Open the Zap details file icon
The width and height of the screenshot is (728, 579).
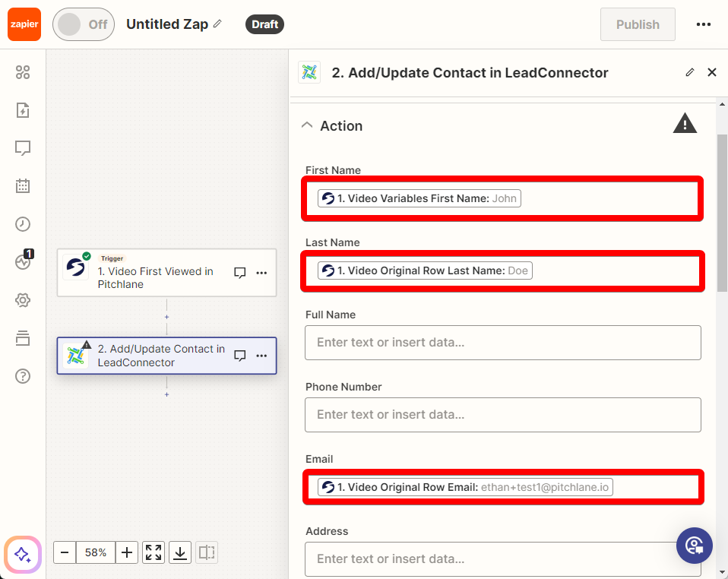pyautogui.click(x=23, y=110)
